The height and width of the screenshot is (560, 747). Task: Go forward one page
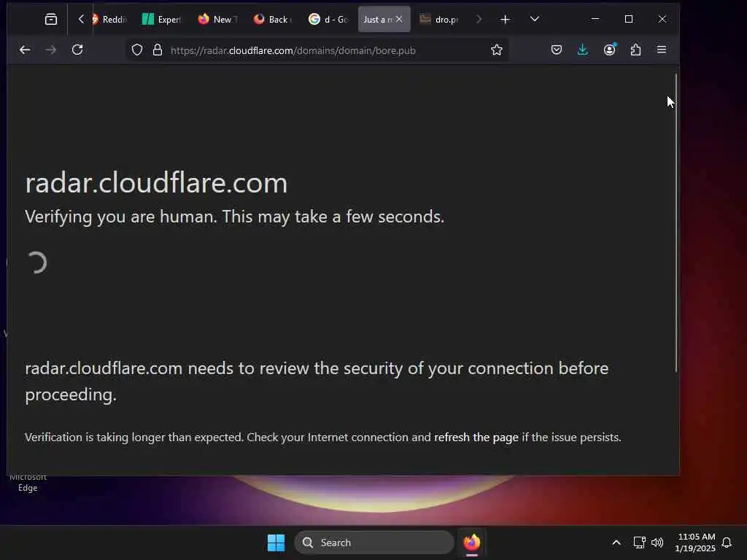(51, 50)
